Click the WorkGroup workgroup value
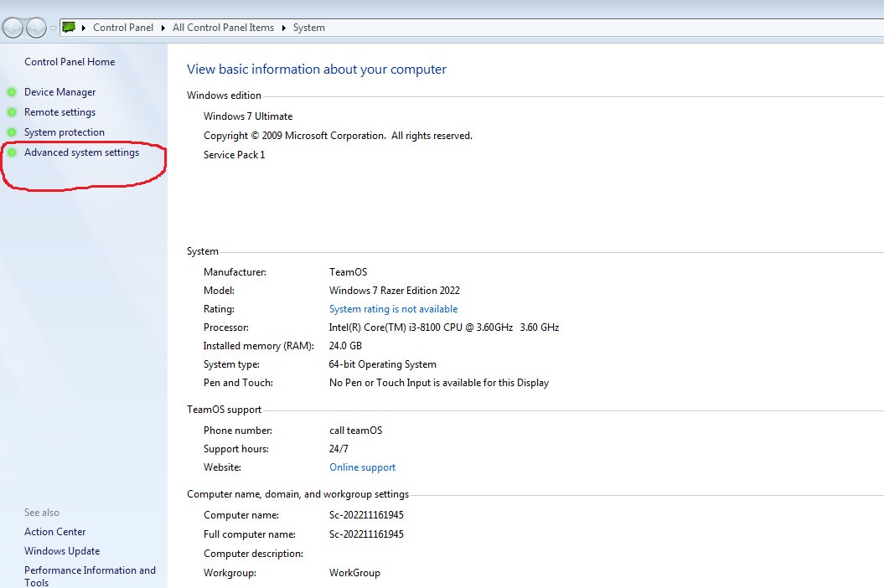Image resolution: width=884 pixels, height=588 pixels. coord(354,573)
